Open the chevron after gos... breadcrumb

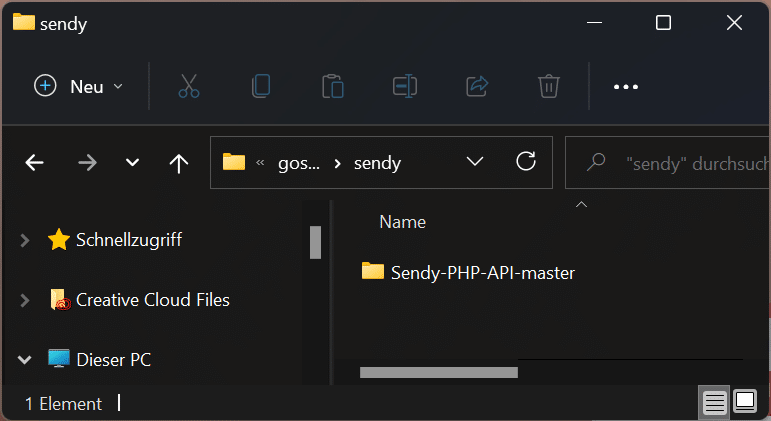337,163
